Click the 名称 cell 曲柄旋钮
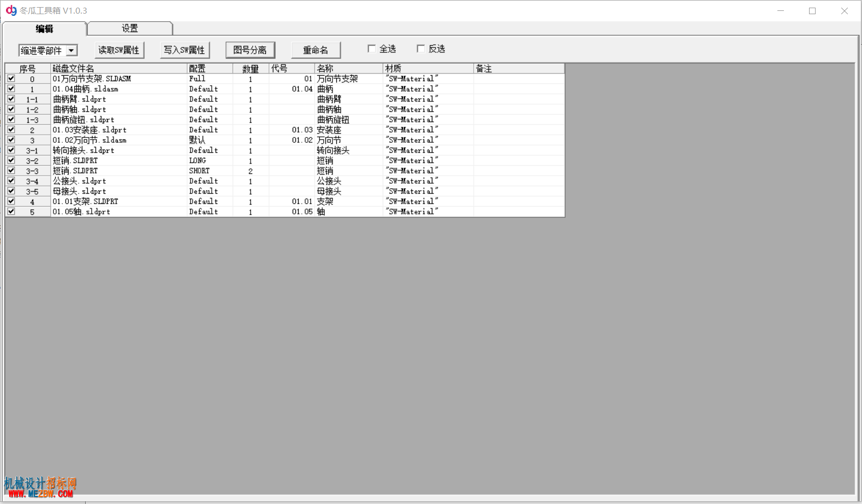Image resolution: width=862 pixels, height=504 pixels. (349, 120)
